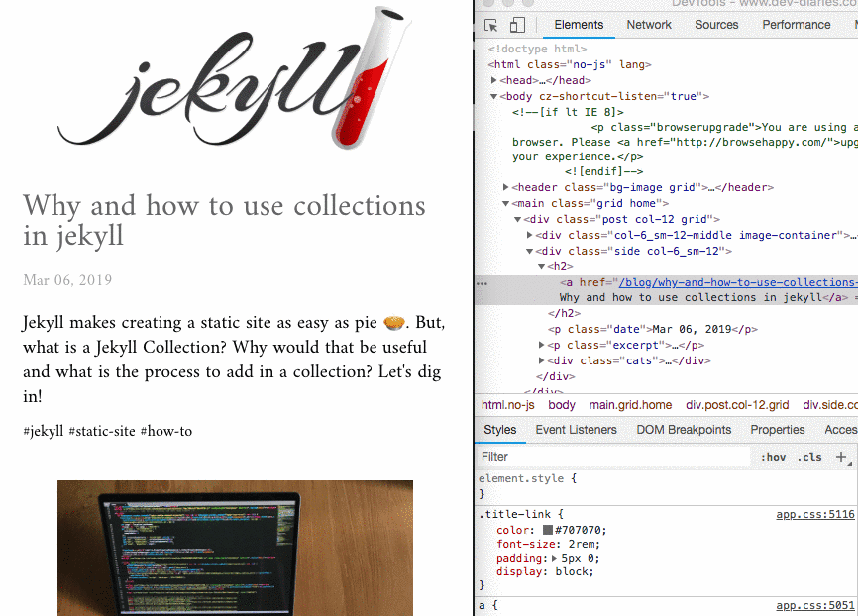Open app.css:5116 source link

tap(814, 514)
